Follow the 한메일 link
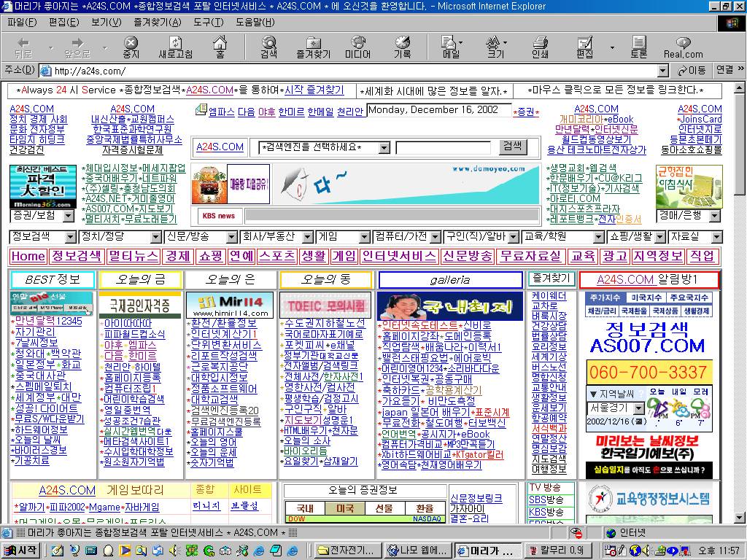The image size is (747, 560). tap(320, 112)
